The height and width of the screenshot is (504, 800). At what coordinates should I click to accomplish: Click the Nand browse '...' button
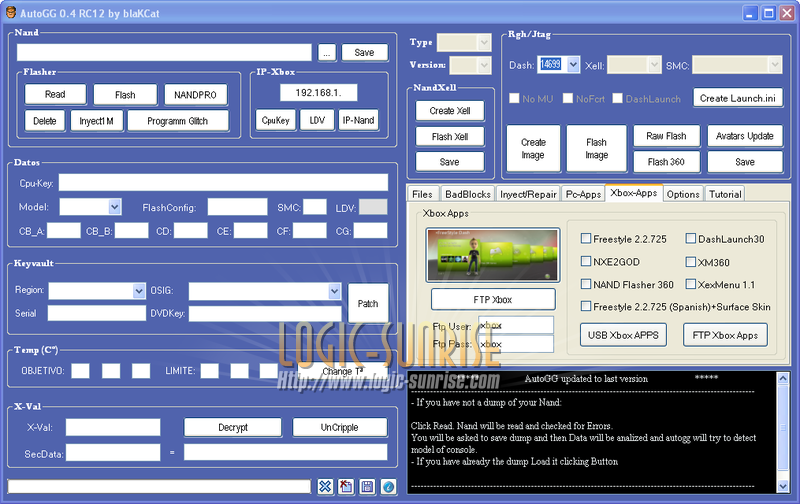pyautogui.click(x=327, y=53)
